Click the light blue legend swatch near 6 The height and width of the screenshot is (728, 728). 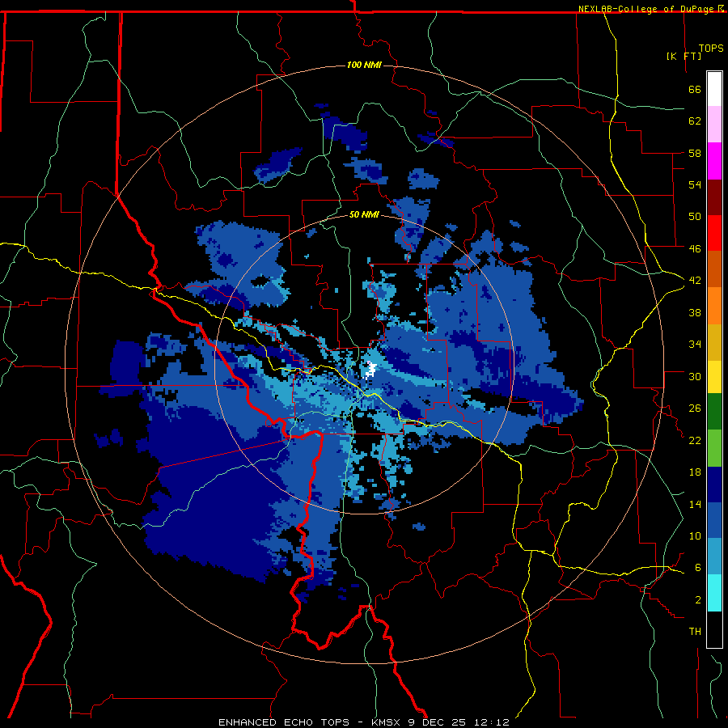pos(714,557)
